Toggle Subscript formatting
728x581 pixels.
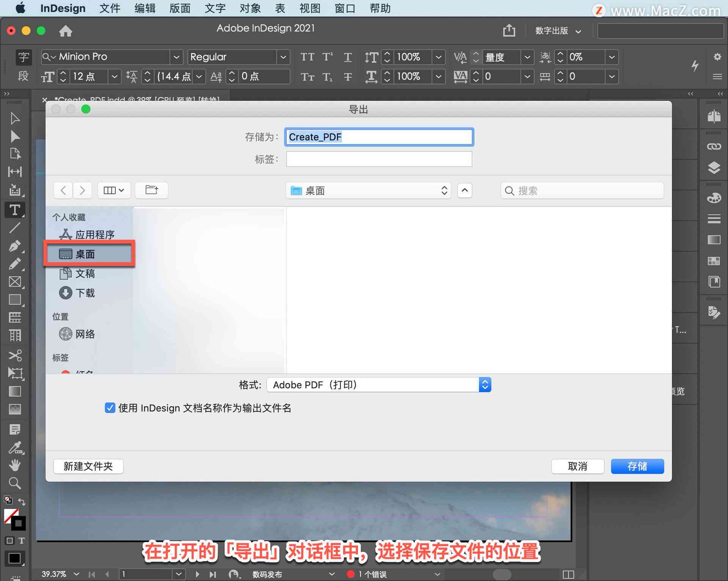coord(327,77)
